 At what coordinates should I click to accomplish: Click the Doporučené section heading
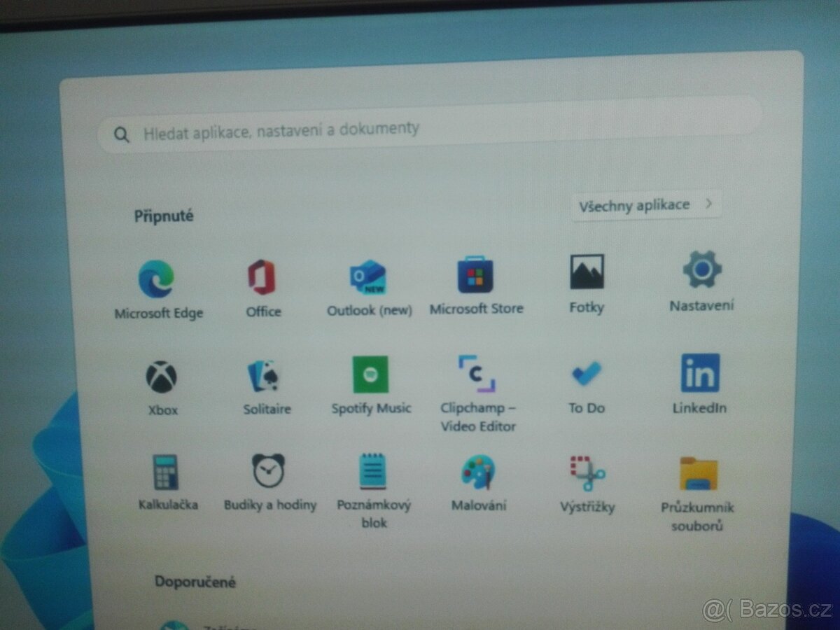coord(195,582)
